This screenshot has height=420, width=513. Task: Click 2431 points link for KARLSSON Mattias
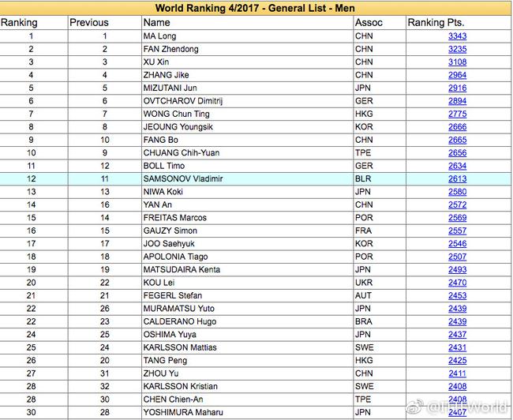tap(457, 347)
